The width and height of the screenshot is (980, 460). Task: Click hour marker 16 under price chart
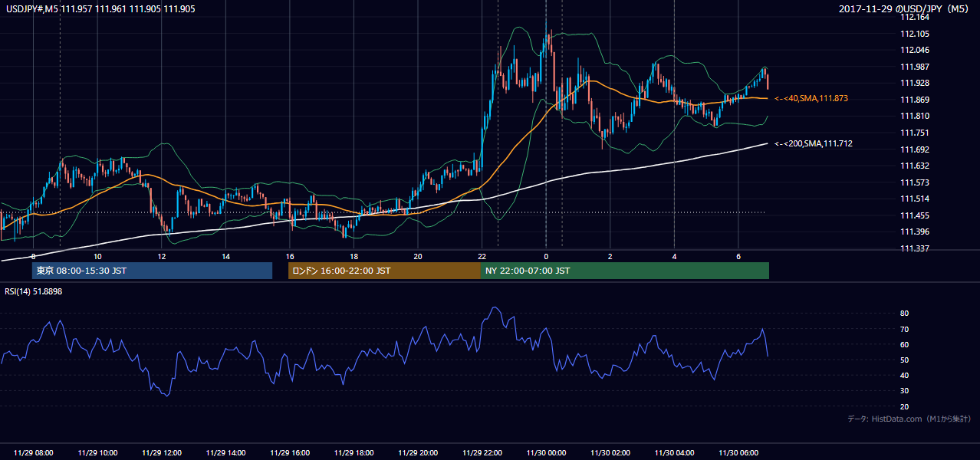pyautogui.click(x=290, y=256)
